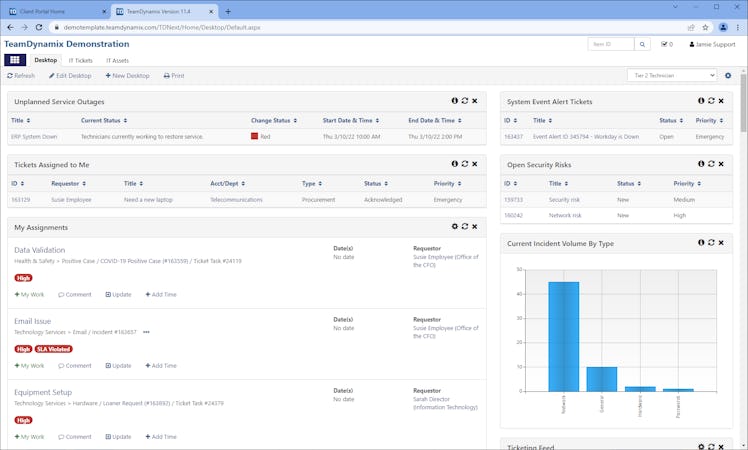Viewport: 748px width, 450px height.
Task: Open a new browser tab
Action: click(228, 11)
